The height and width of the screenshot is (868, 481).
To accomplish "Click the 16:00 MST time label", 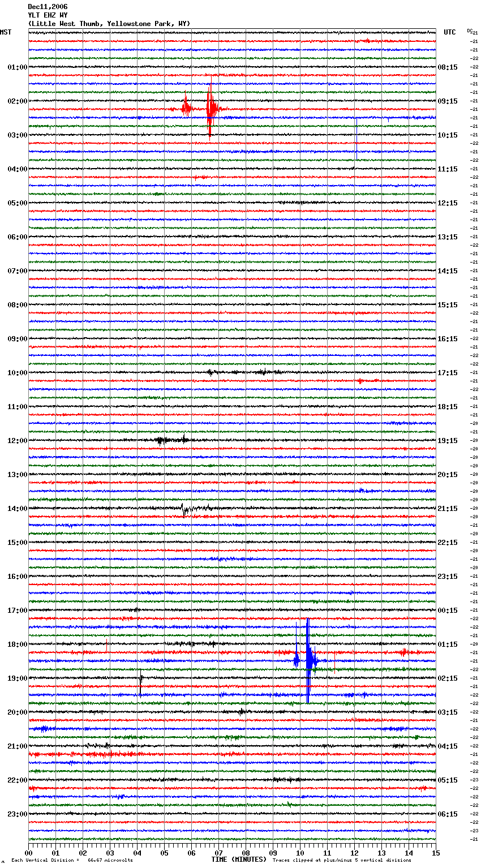I will [18, 577].
